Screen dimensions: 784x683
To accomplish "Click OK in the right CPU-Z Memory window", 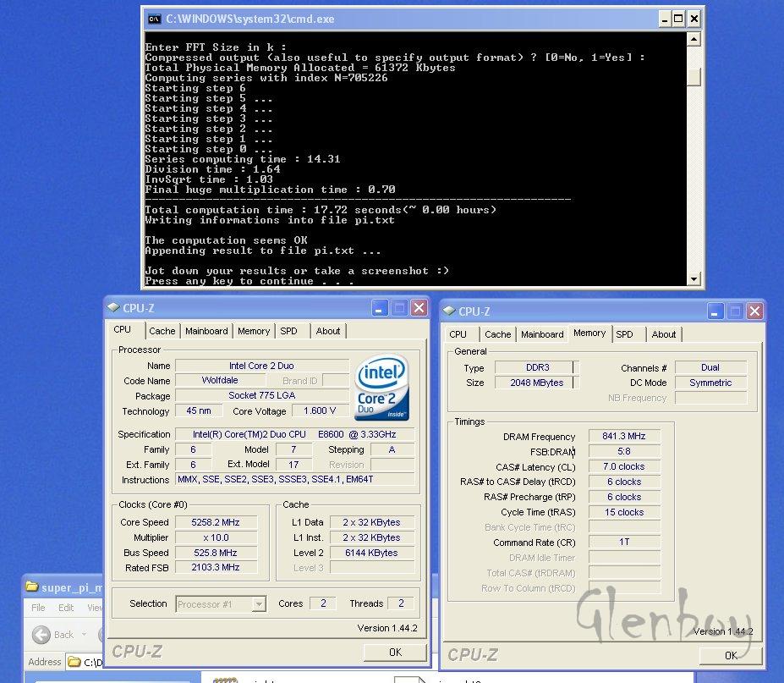I will (731, 655).
